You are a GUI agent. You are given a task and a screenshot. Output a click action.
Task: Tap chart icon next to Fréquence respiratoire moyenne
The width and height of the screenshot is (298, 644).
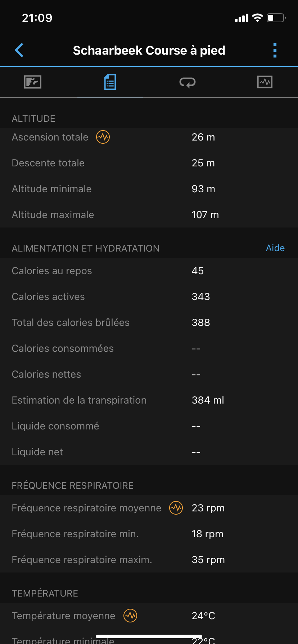pyautogui.click(x=176, y=508)
